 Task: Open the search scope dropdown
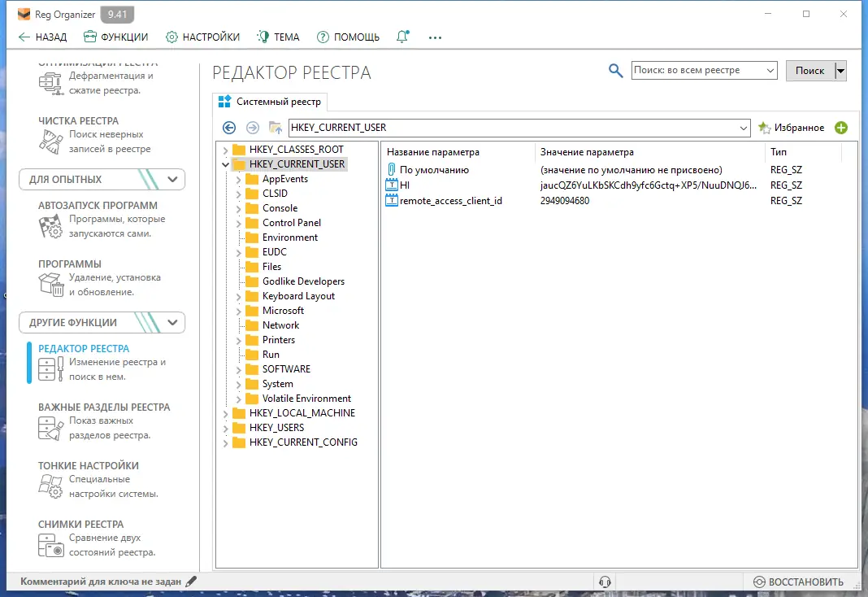tap(770, 70)
